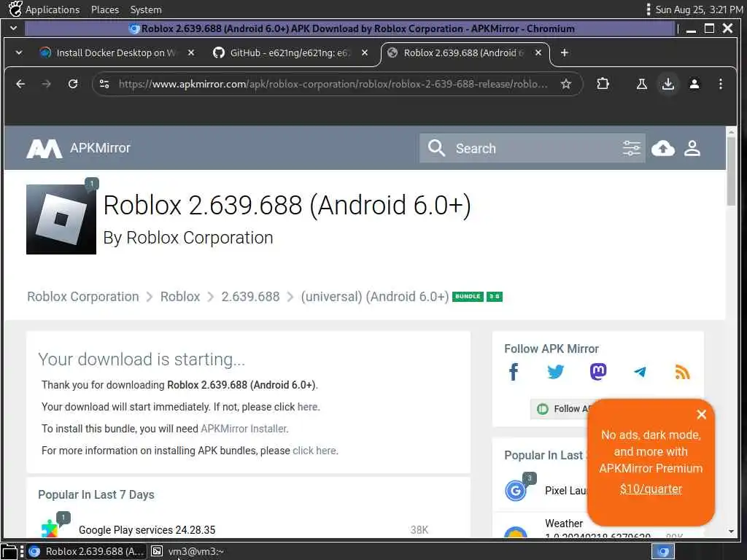This screenshot has width=747, height=560.
Task: Open APKMirror's Mastodon icon
Action: tap(598, 371)
